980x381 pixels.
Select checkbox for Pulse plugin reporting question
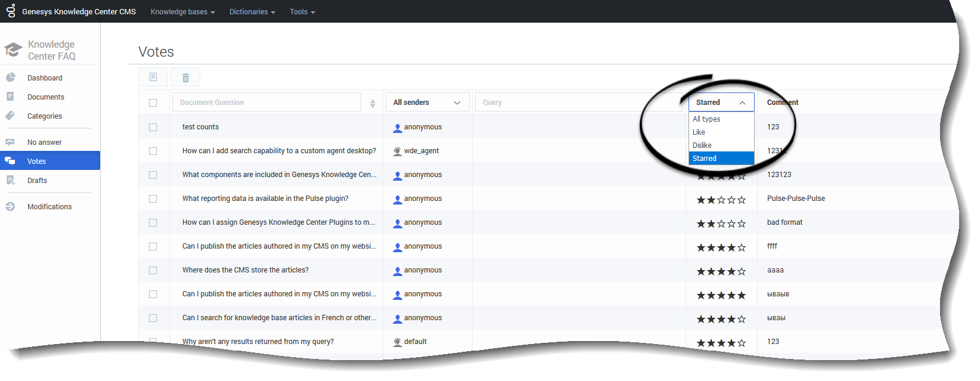(153, 199)
